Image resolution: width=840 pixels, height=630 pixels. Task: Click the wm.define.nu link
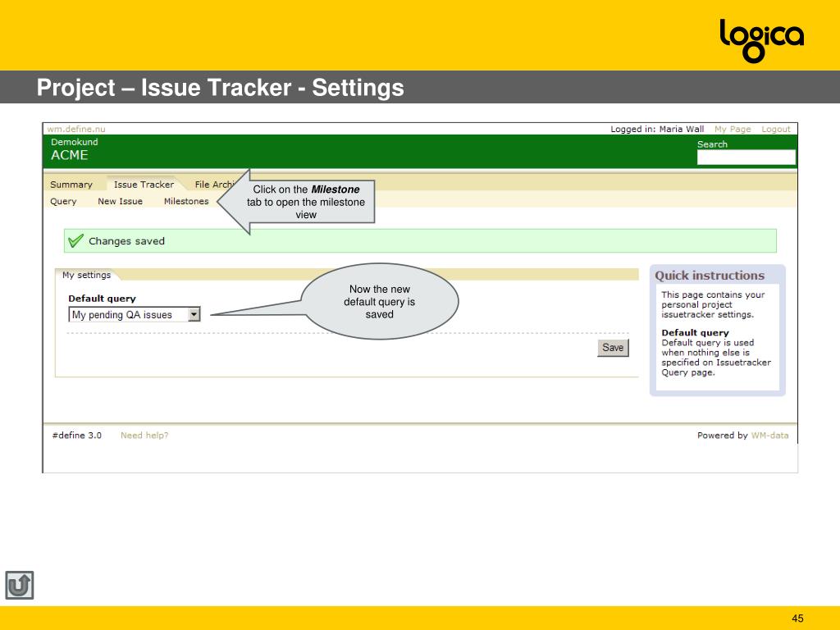coord(76,129)
